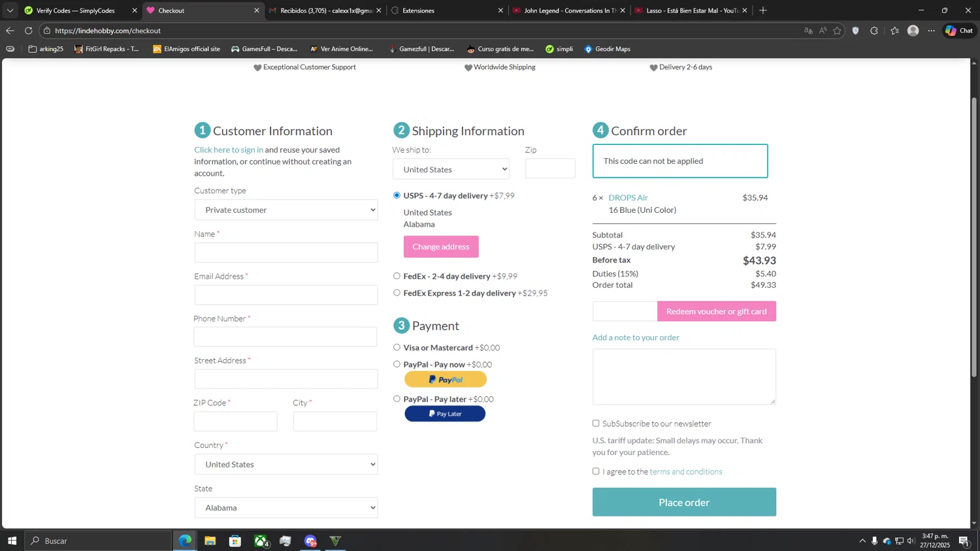Switch to Lasso YouTube tab
This screenshot has width=980, height=551.
[691, 10]
